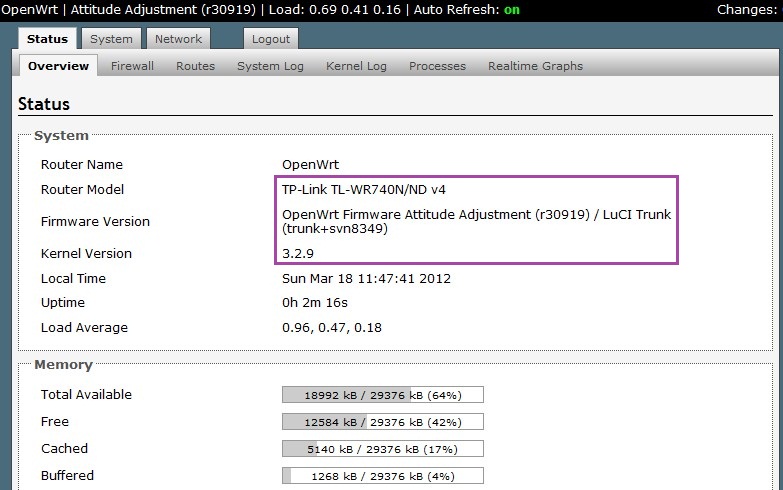Open the Status main tab
This screenshot has width=783, height=490.
tap(47, 39)
